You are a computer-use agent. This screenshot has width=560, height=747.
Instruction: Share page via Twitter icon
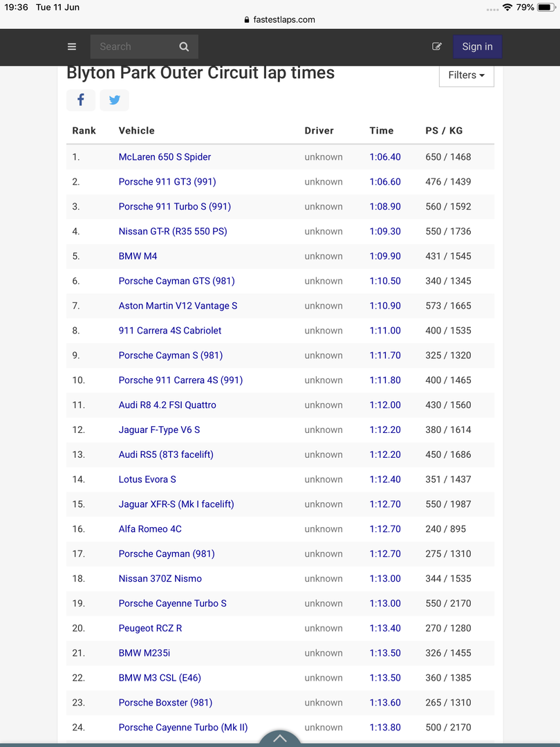coord(114,100)
